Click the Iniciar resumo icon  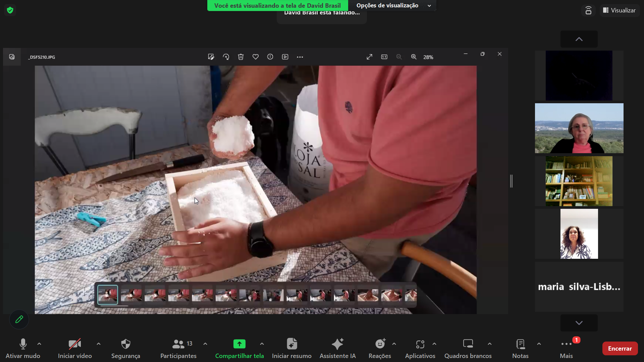point(291,344)
